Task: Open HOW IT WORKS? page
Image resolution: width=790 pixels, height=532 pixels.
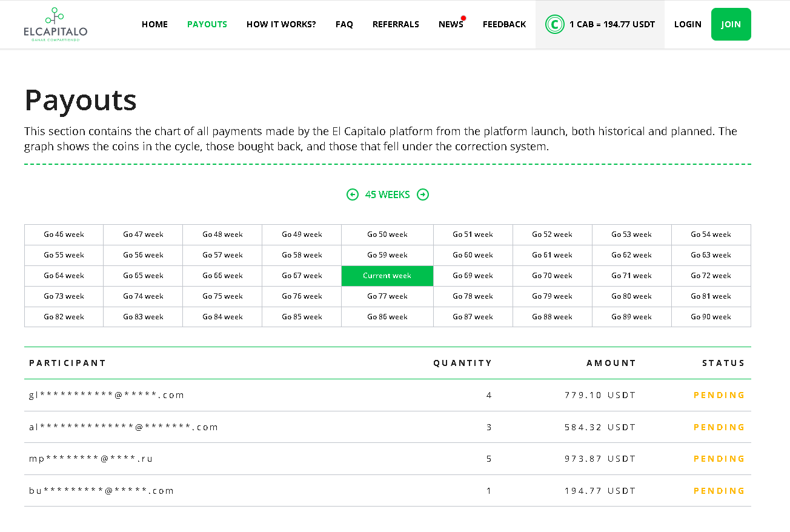Action: [x=281, y=24]
